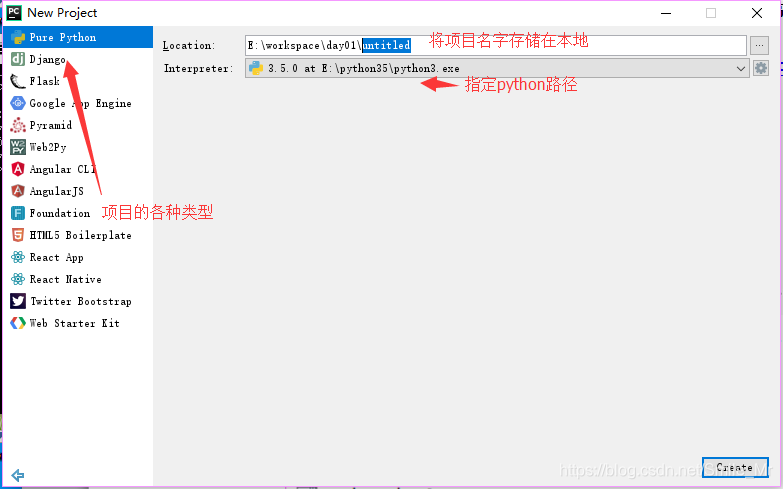Choose Google App Engine project type
The image size is (783, 489).
click(x=78, y=103)
